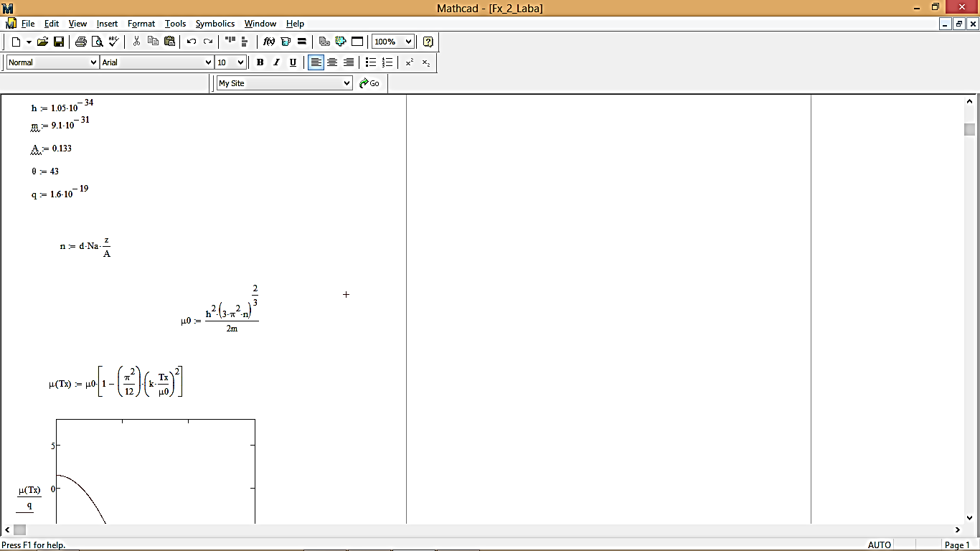The height and width of the screenshot is (551, 980).
Task: Open the Help menu
Action: tap(296, 24)
